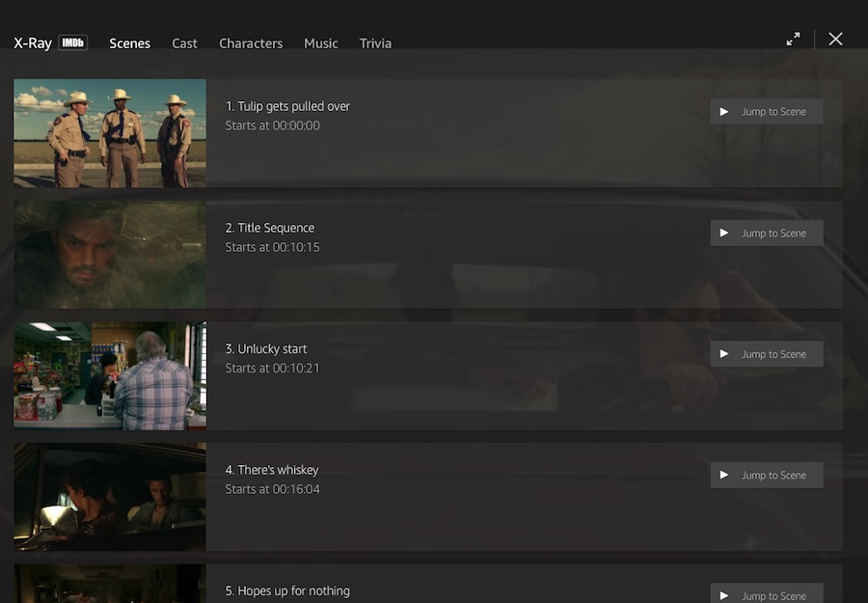Click 'Starts at 00:10:15' timestamp
868x603 pixels.
[272, 248]
